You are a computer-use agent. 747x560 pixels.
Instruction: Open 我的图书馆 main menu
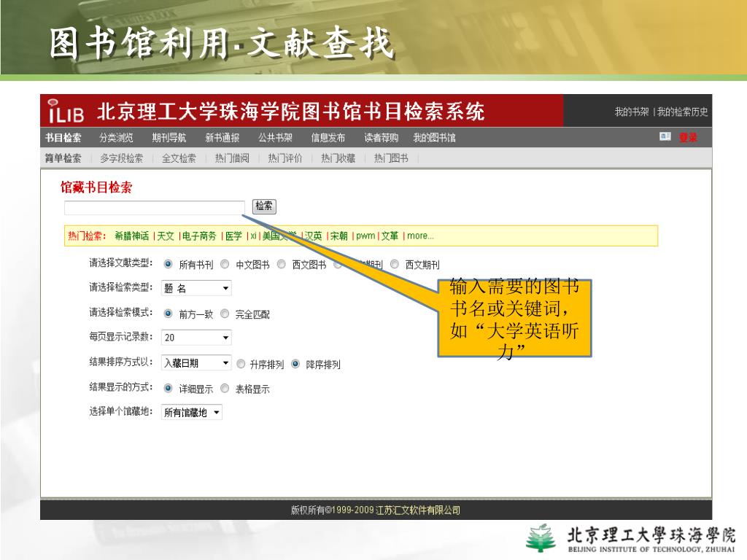click(435, 138)
